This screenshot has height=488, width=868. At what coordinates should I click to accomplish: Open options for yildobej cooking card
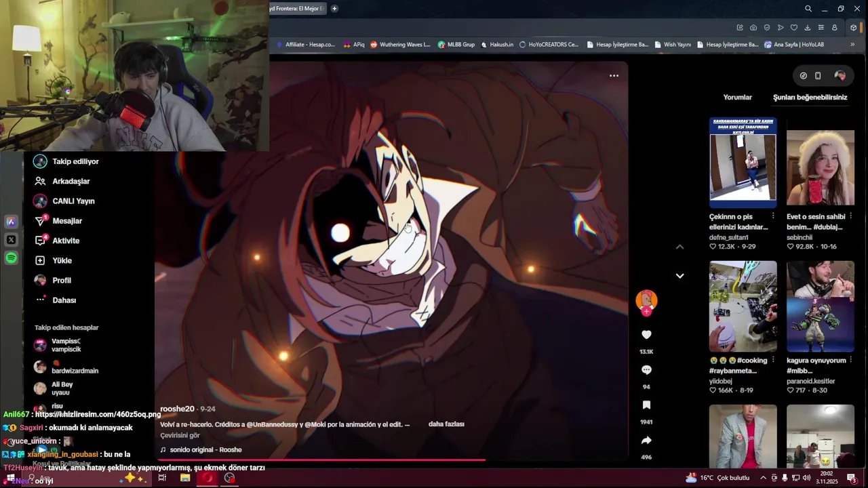coord(774,361)
